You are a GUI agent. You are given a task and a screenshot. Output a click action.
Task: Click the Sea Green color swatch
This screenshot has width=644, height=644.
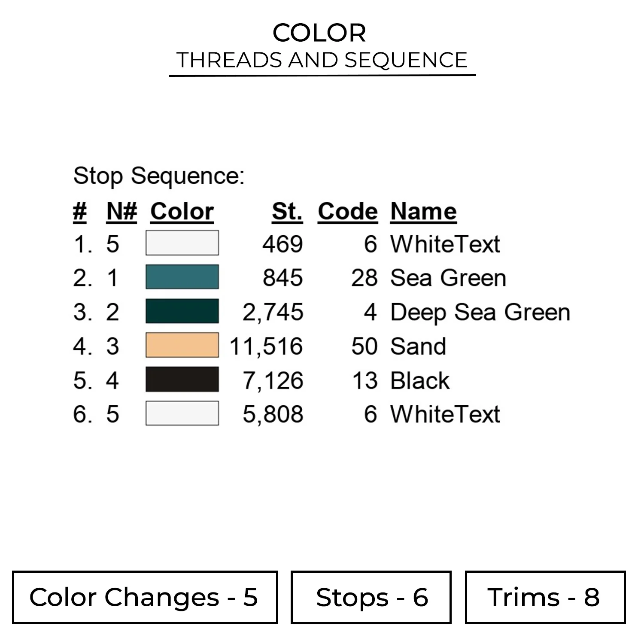[182, 277]
